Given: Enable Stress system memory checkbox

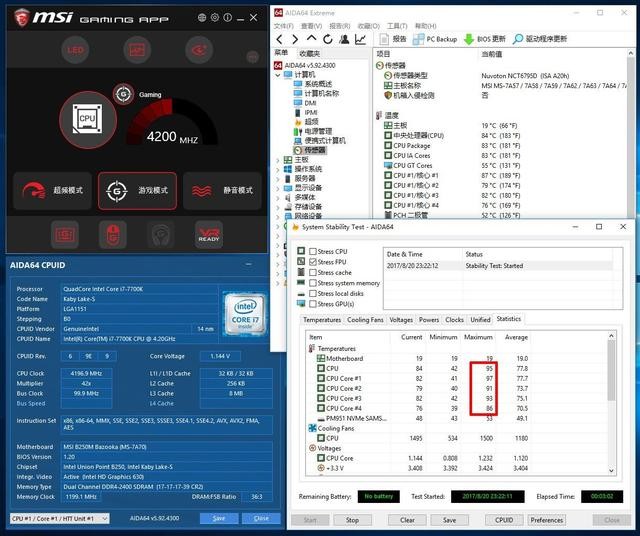Looking at the screenshot, I should click(313, 283).
